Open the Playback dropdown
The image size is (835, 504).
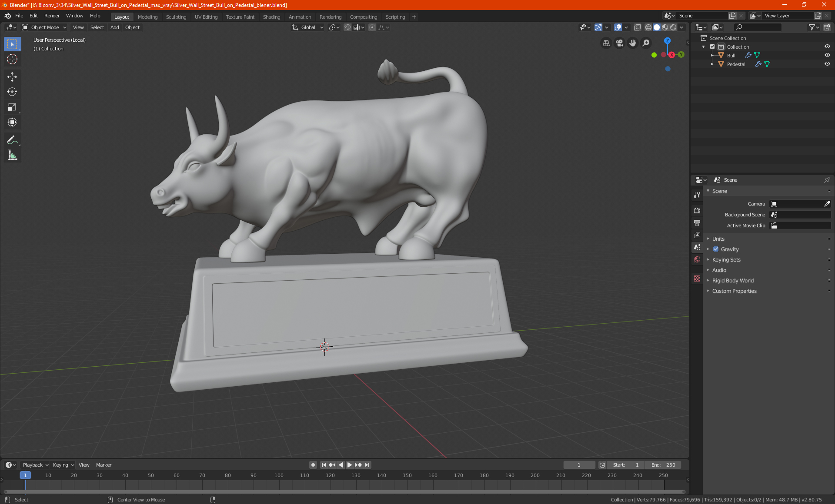point(35,465)
